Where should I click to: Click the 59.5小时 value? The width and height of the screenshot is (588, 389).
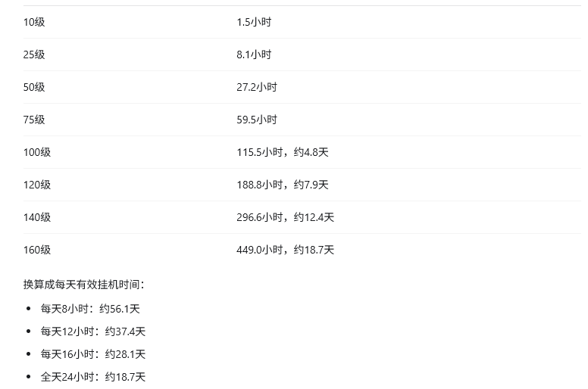[x=257, y=120]
